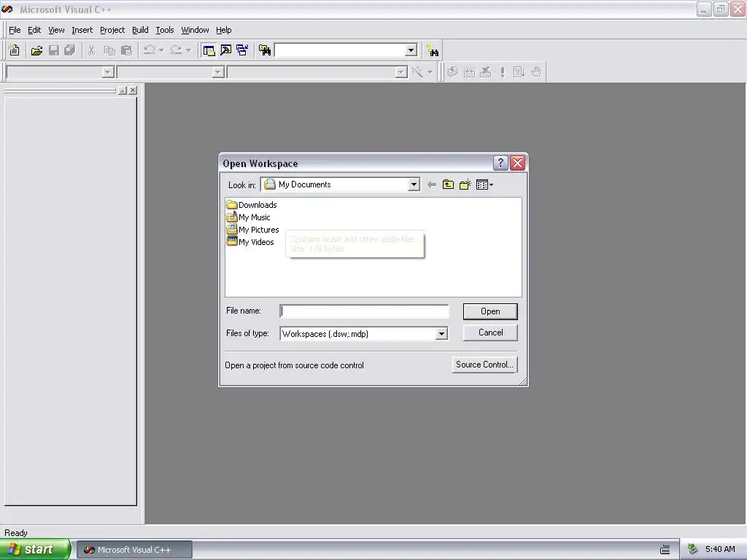Screen dimensions: 747x560
Task: Expand the WizardBar members combo dropdown arrow
Action: 401,72
